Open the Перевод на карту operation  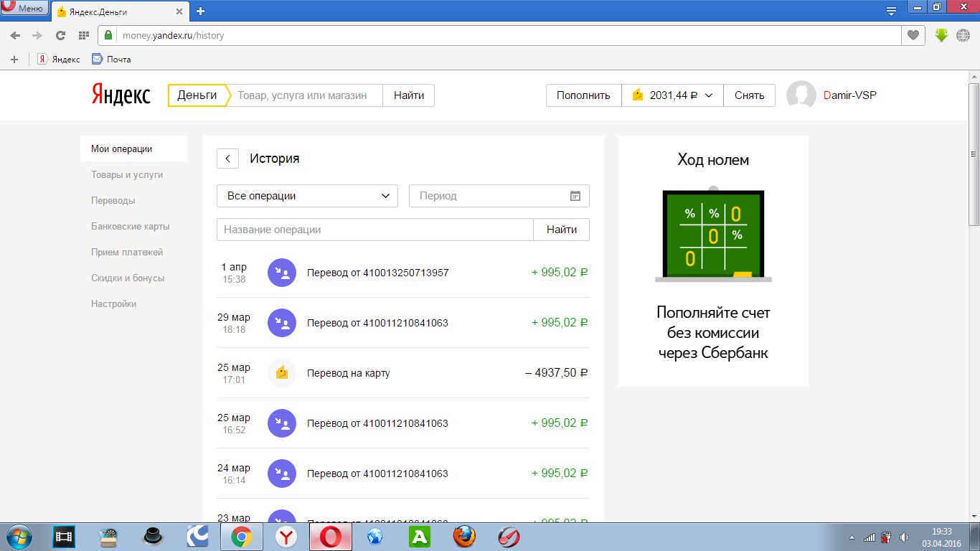(x=403, y=373)
